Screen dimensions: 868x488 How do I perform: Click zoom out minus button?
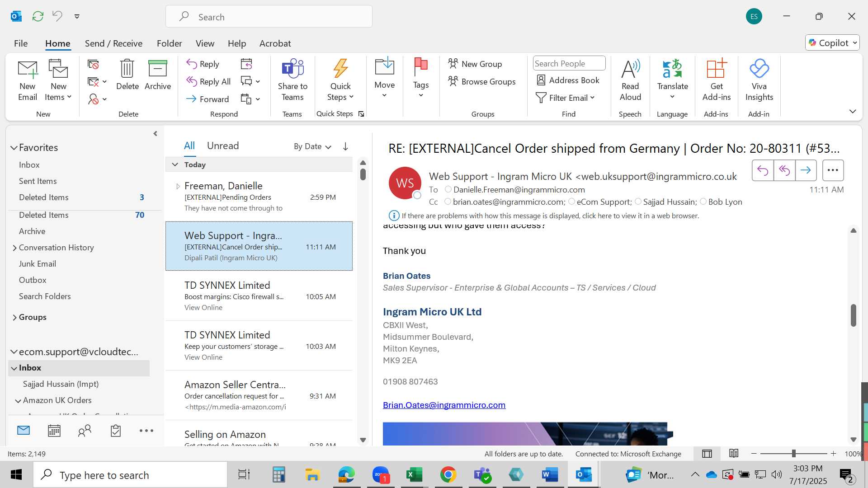coord(754,454)
